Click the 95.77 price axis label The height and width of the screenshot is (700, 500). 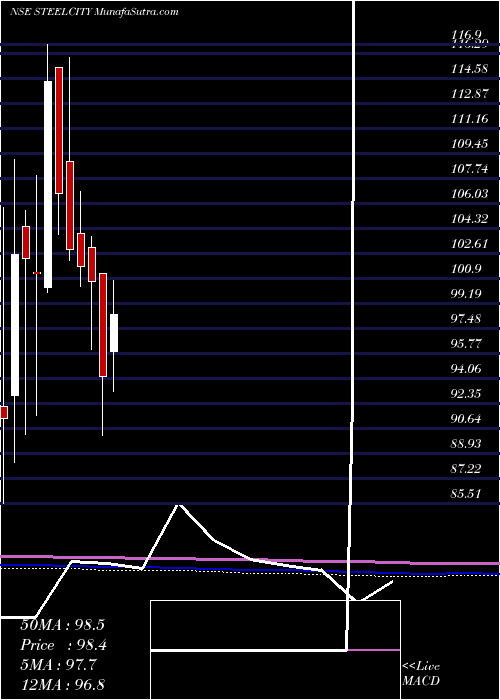tap(467, 344)
